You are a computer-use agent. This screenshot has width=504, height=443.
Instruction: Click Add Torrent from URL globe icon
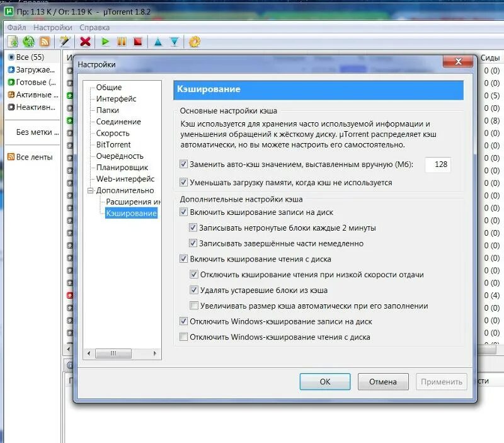pos(28,42)
